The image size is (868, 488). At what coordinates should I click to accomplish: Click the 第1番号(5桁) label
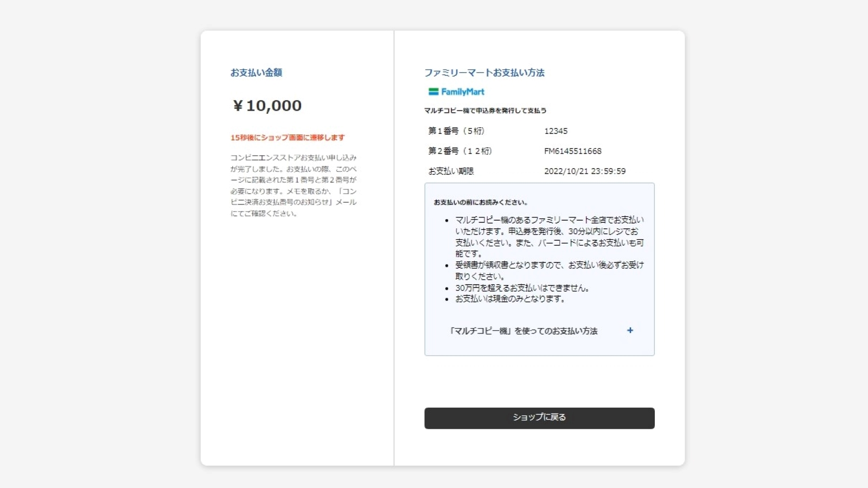point(456,131)
